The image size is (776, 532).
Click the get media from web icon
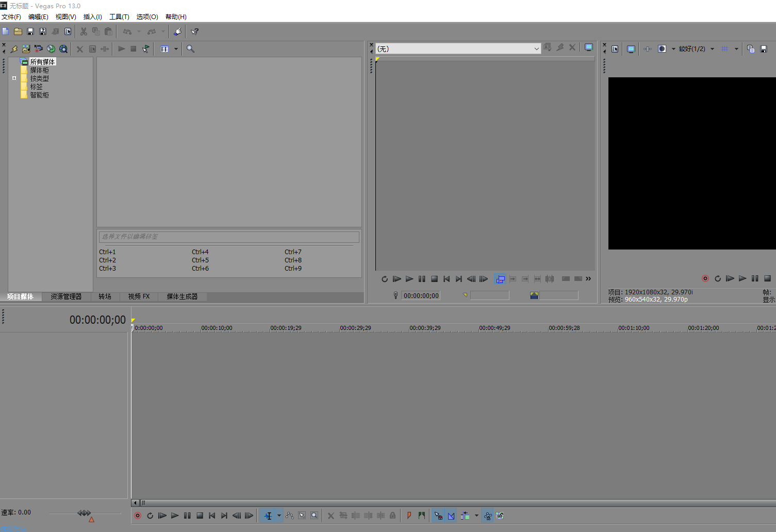[63, 49]
